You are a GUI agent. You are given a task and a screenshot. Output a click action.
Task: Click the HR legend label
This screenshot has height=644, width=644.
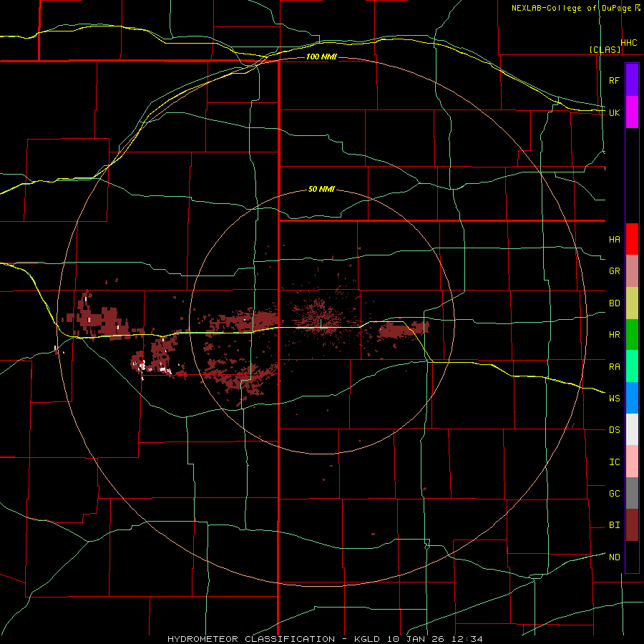[614, 335]
